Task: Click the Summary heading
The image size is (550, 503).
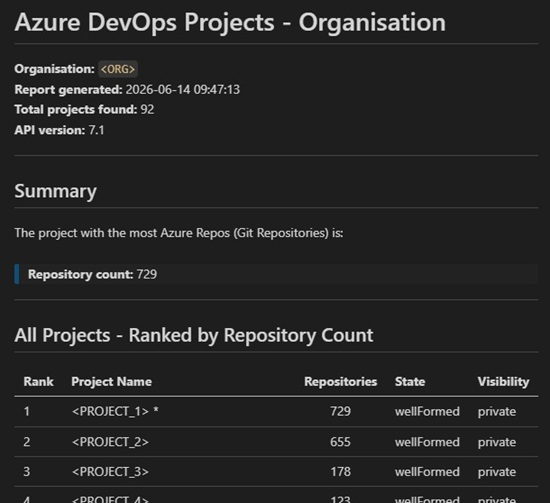Action: click(55, 192)
